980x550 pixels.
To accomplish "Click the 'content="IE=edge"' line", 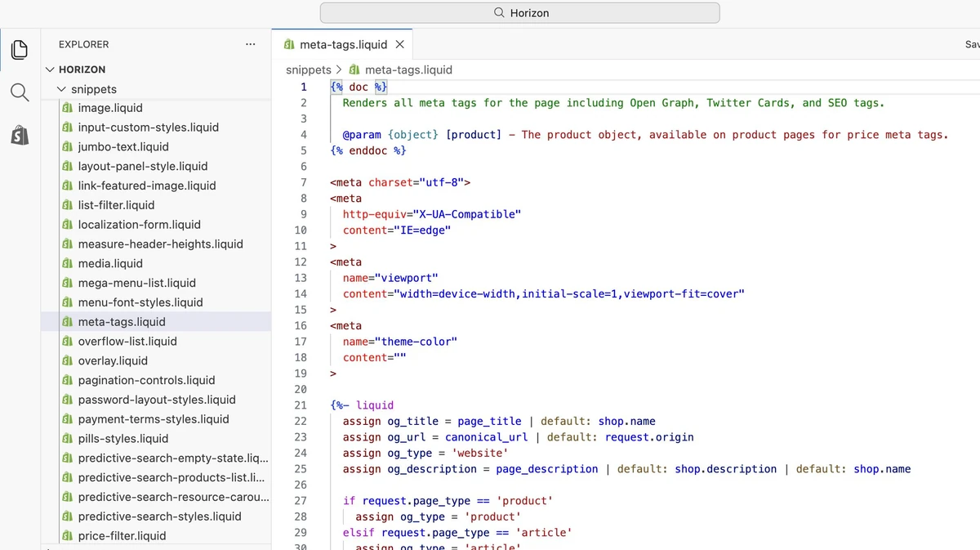I will [397, 230].
